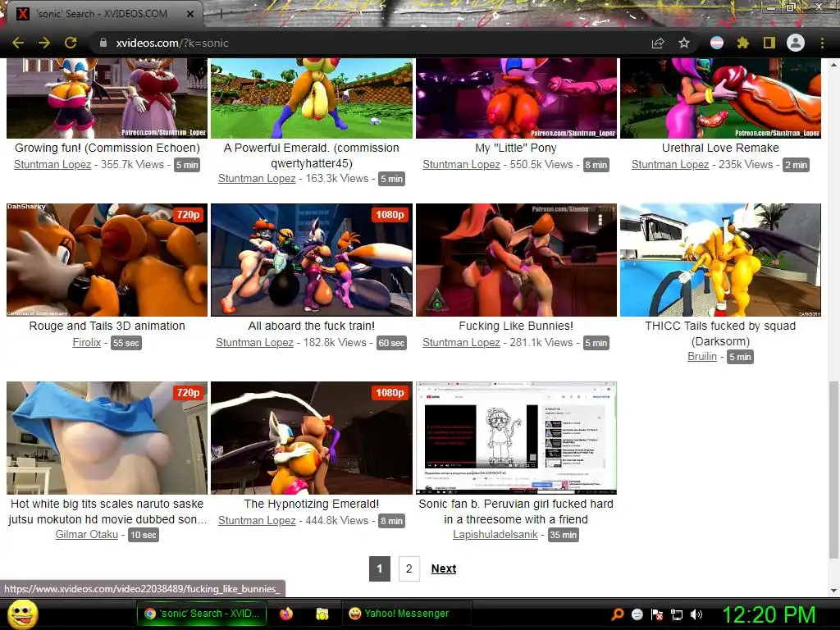Click the orange magnifier tray icon

pyautogui.click(x=618, y=614)
